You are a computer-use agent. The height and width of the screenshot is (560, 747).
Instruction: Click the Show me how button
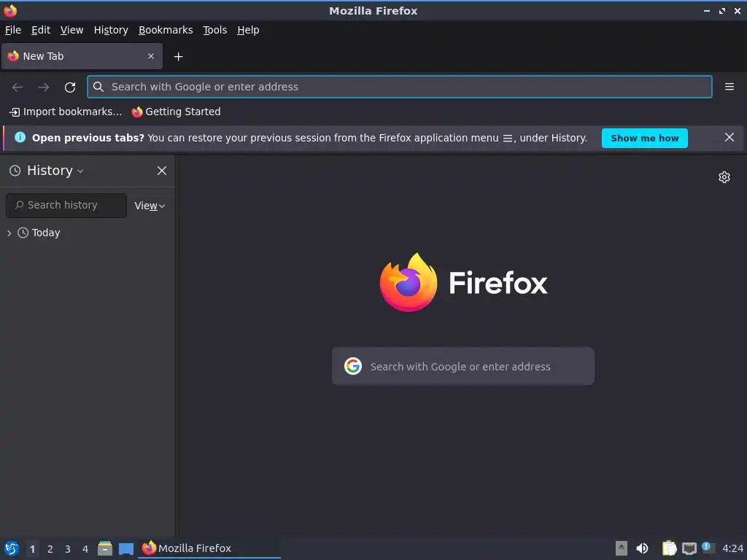click(645, 138)
